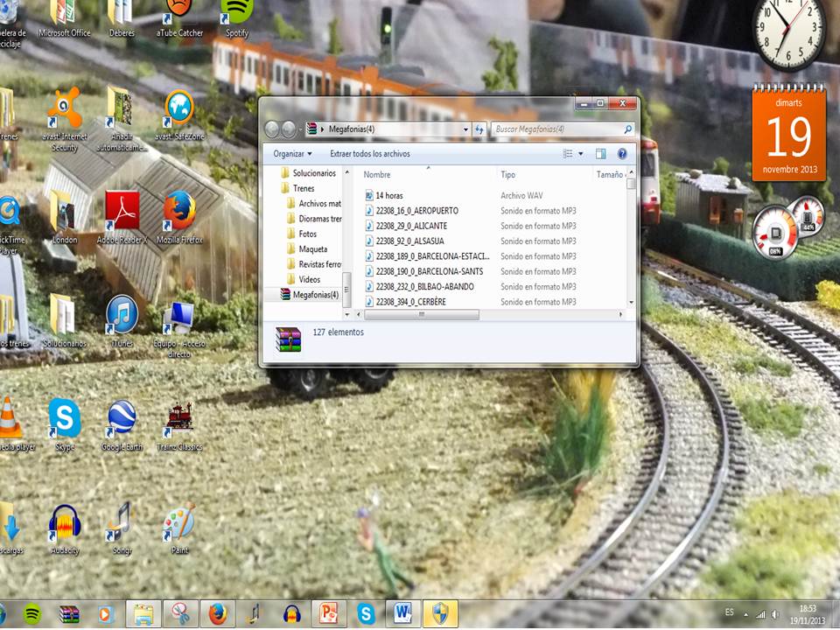Expand the address bar history dropdown

point(465,129)
